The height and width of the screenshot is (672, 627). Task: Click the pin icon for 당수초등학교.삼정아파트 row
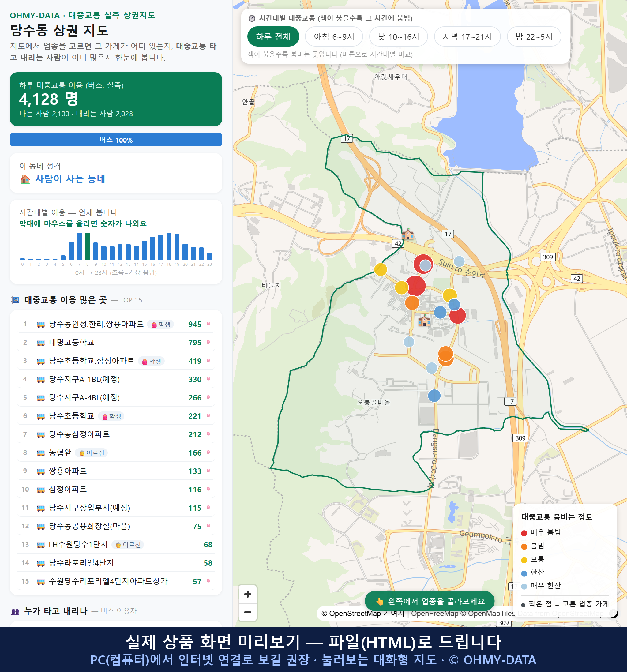point(208,361)
